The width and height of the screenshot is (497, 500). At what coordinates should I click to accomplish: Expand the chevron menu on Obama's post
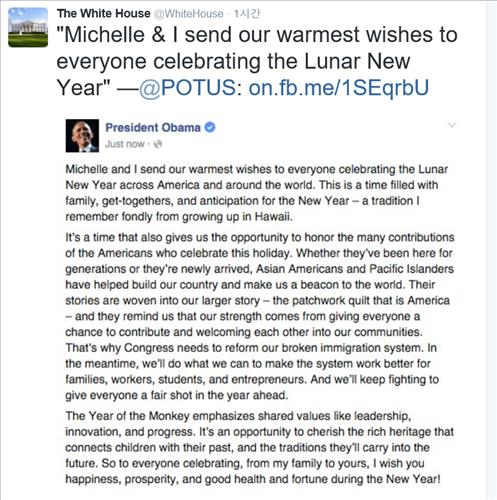pos(452,125)
